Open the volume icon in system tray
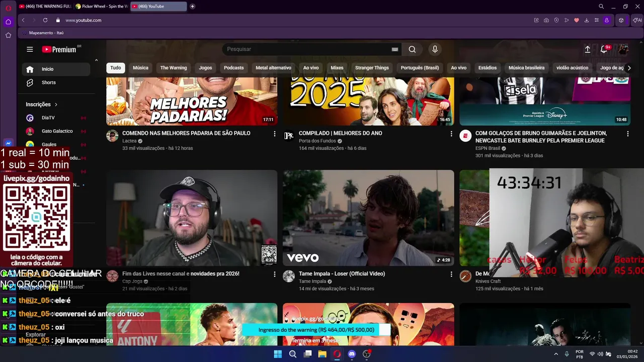644x362 pixels. coord(600,354)
